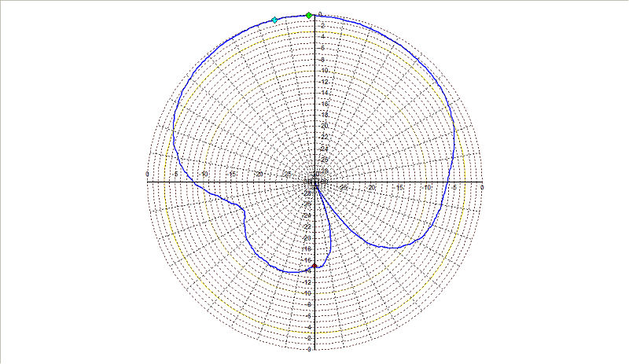
Task: Select the green diamond marker on the curve
Action: (x=308, y=16)
